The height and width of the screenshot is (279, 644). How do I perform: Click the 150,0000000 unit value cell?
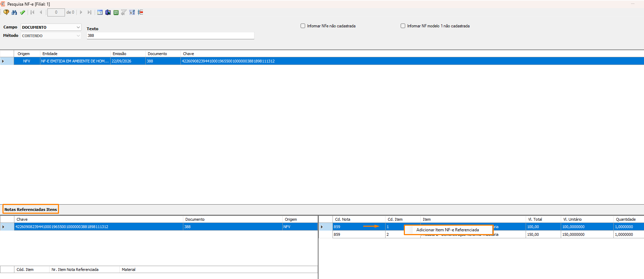tap(587, 234)
